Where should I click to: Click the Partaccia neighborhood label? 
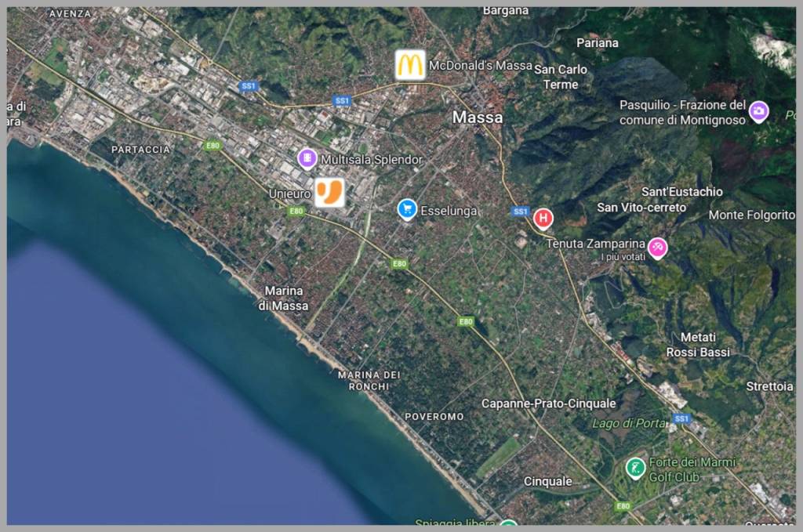(x=140, y=149)
